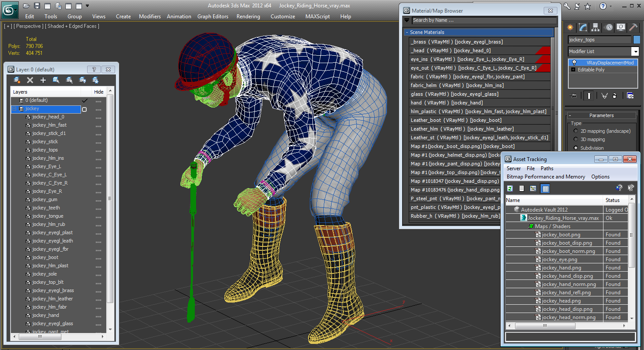Open Bitmap Performance and Memory menu
644x350 pixels.
click(546, 177)
